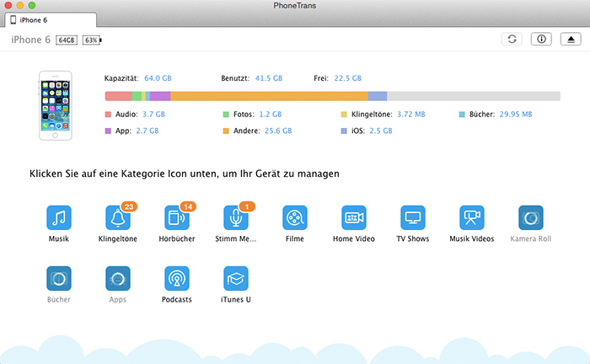Screen dimensions: 590x364
Task: Click the iPhone device thumbnail image
Action: pyautogui.click(x=56, y=105)
